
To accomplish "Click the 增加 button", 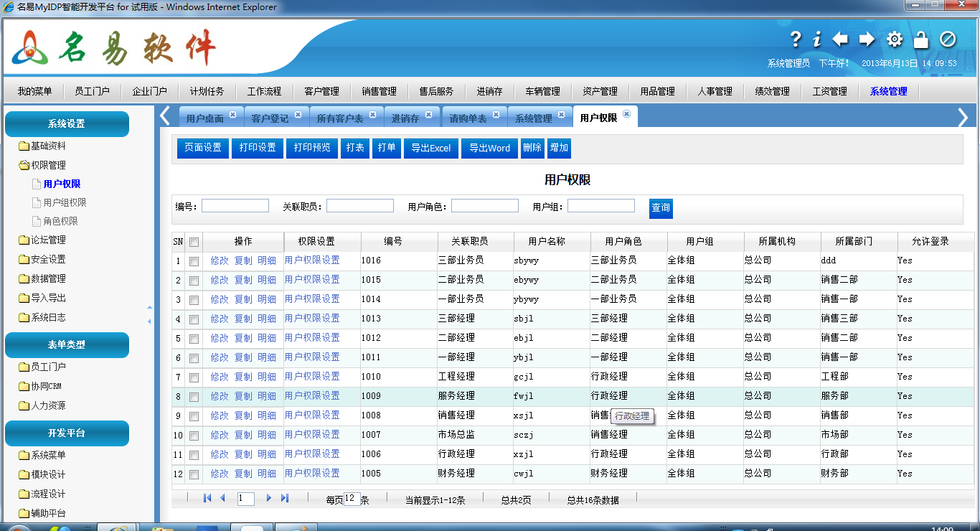I will 559,148.
